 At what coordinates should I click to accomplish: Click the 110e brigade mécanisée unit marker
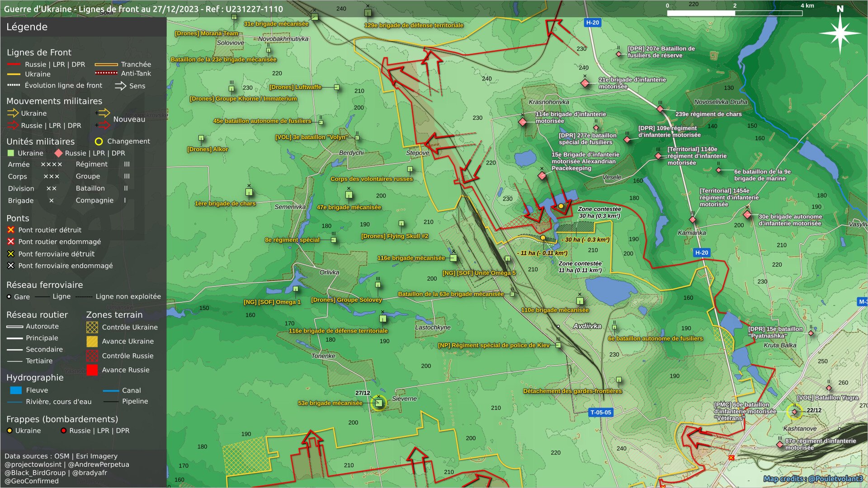click(580, 301)
